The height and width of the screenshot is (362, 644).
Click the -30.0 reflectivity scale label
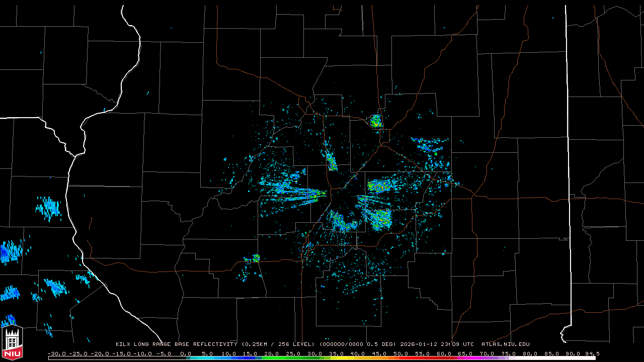pos(56,353)
